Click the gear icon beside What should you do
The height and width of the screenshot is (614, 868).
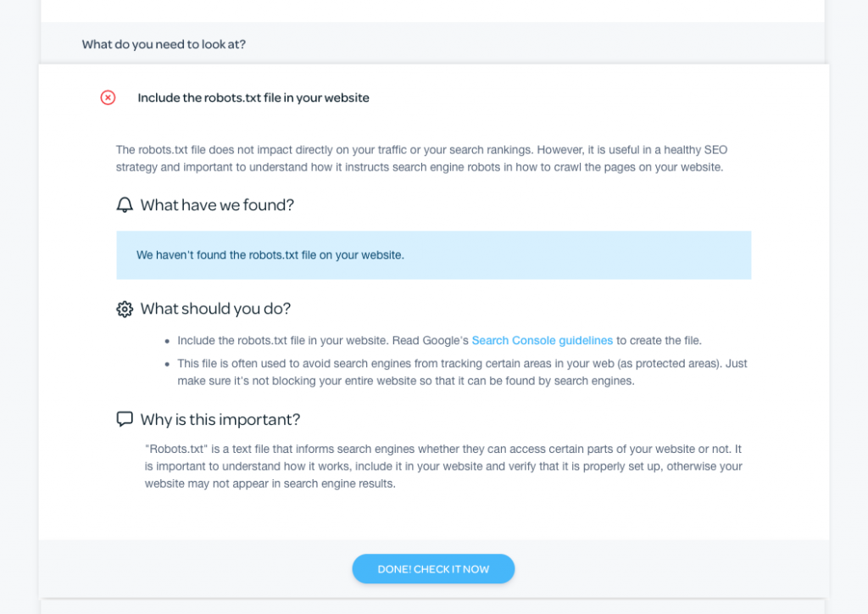pyautogui.click(x=125, y=309)
